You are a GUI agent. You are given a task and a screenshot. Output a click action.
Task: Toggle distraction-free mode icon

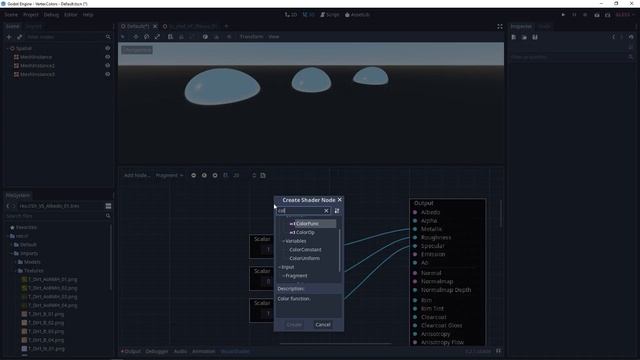pyautogui.click(x=500, y=27)
